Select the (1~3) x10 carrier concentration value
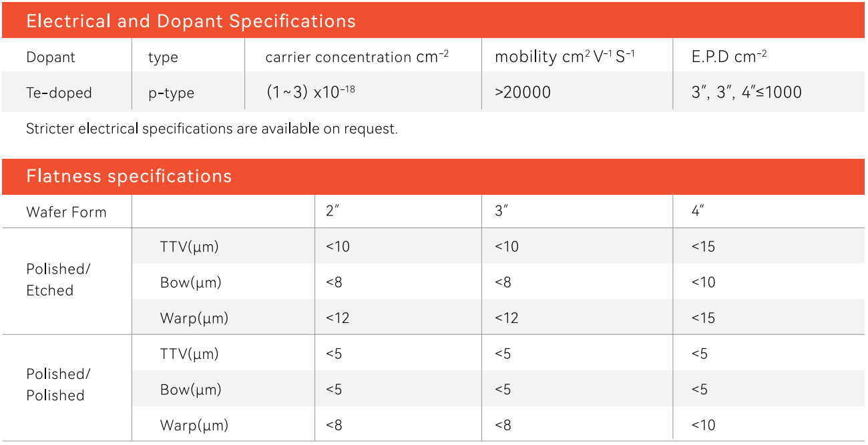868x445 pixels. [310, 92]
